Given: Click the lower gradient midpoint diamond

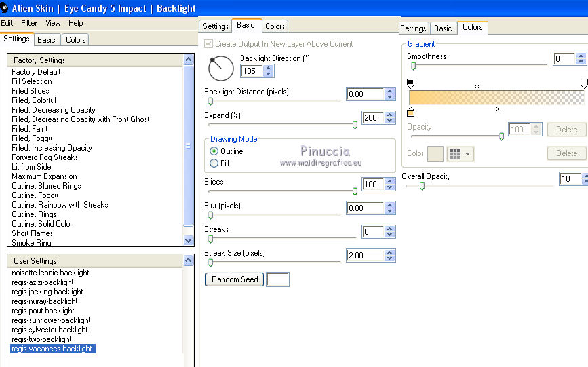Looking at the screenshot, I should pyautogui.click(x=497, y=109).
